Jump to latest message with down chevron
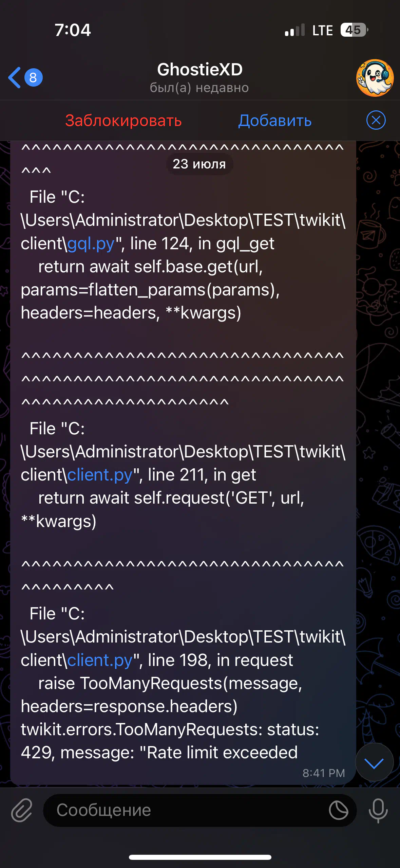This screenshot has width=400, height=868. [x=374, y=763]
